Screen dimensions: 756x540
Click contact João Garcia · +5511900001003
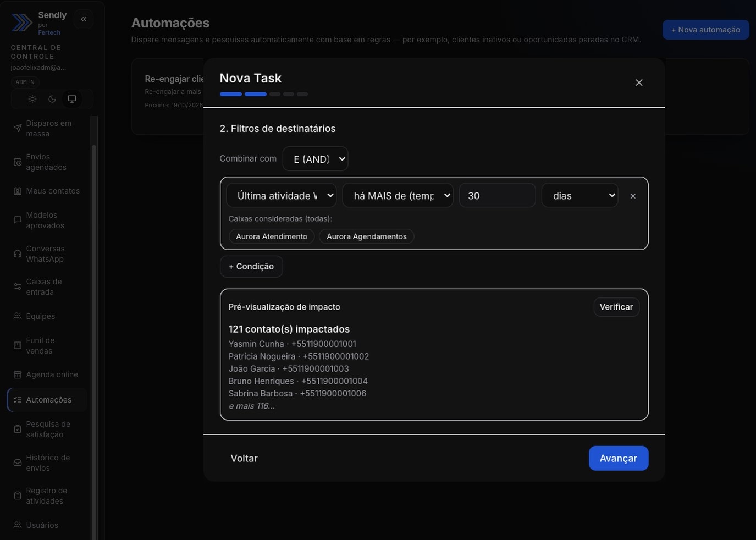pyautogui.click(x=289, y=368)
